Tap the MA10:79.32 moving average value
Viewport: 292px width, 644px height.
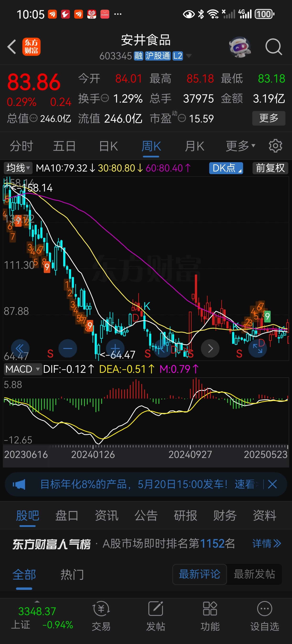click(62, 168)
